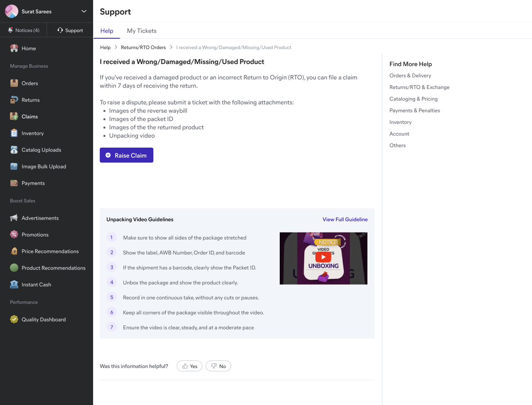532x405 pixels.
Task: Click the Returns icon in sidebar
Action: [14, 100]
